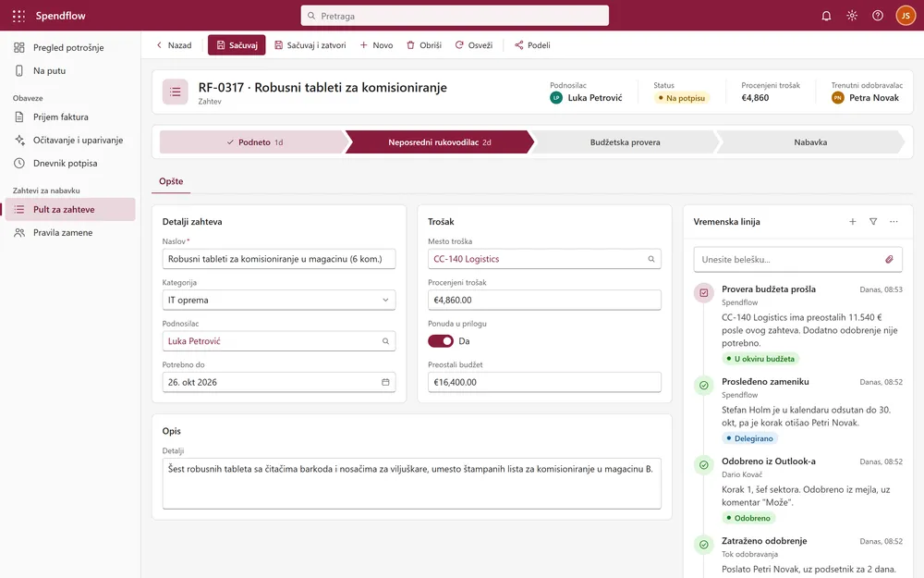Open settings via sun gear icon
Viewport: 924px width, 578px height.
(x=852, y=16)
